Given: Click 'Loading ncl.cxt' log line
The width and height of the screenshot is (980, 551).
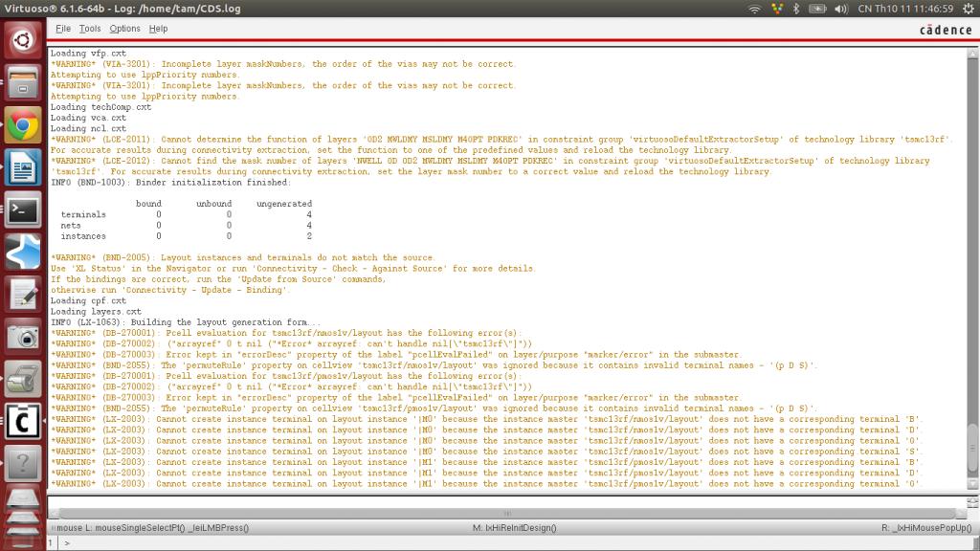Looking at the screenshot, I should 88,129.
